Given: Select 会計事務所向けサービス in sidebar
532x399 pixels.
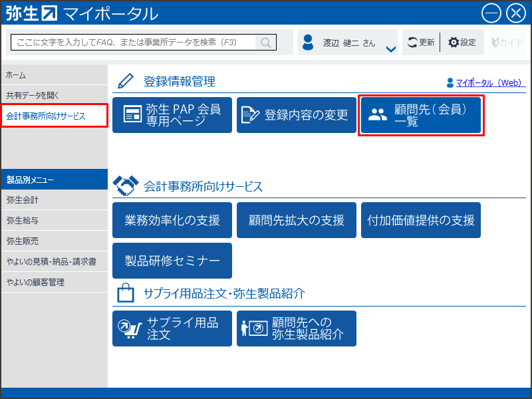Looking at the screenshot, I should click(53, 116).
